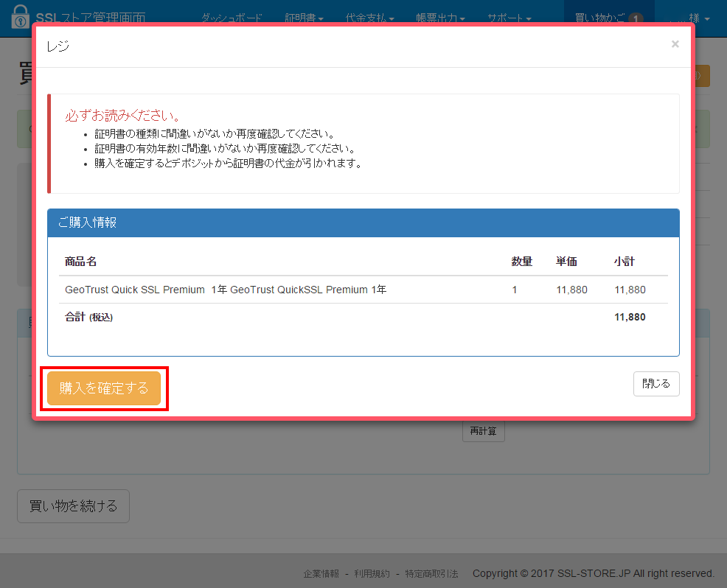Screen dimensions: 727x588
Task: Open the 買い物かご cart menu item
Action: pyautogui.click(x=609, y=18)
